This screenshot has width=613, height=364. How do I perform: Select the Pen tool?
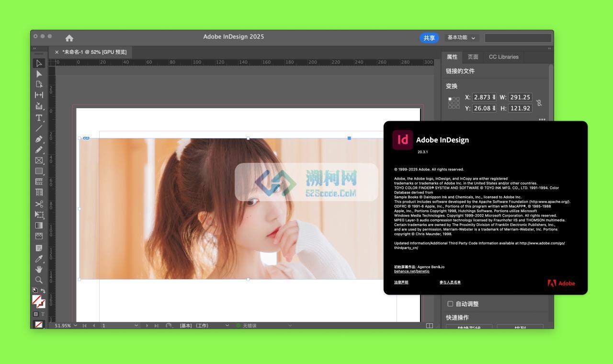39,139
